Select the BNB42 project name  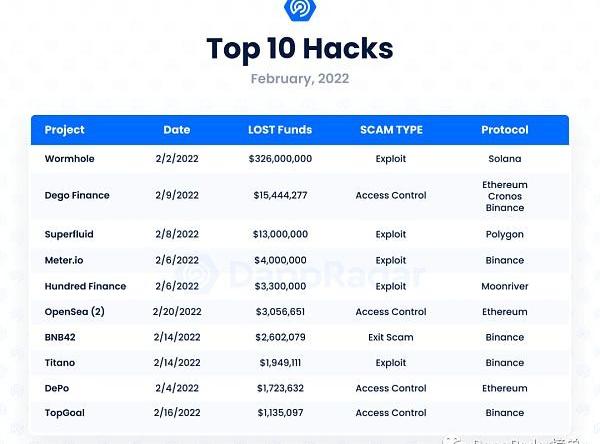[60, 337]
